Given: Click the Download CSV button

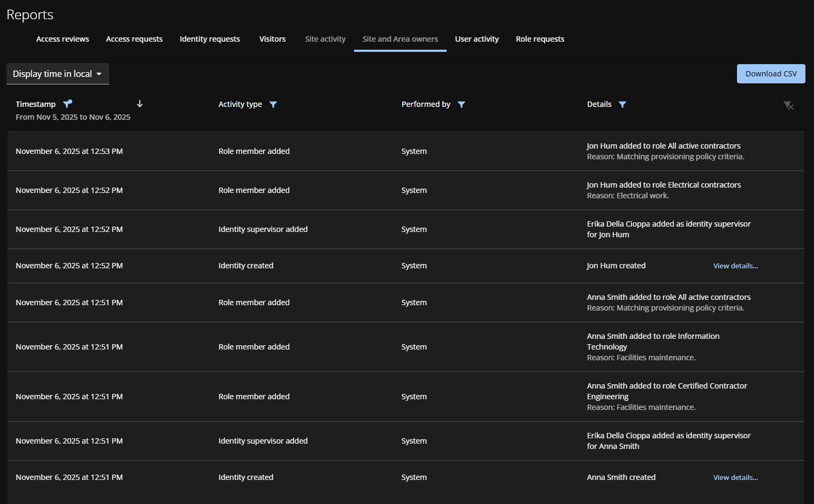Looking at the screenshot, I should 771,74.
